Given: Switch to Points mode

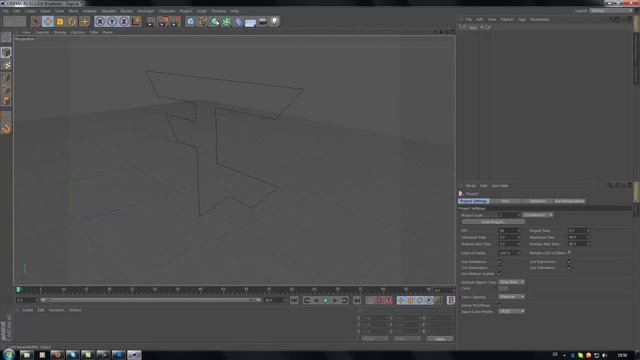Looking at the screenshot, I should pos(6,77).
